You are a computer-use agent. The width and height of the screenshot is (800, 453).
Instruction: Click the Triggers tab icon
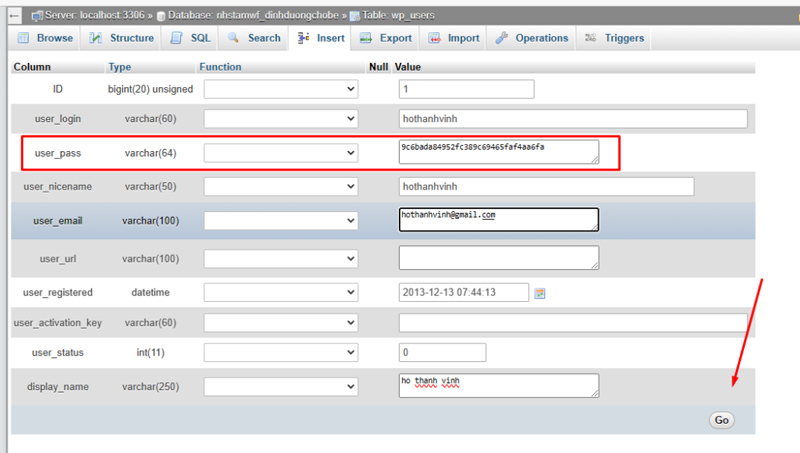pyautogui.click(x=590, y=38)
